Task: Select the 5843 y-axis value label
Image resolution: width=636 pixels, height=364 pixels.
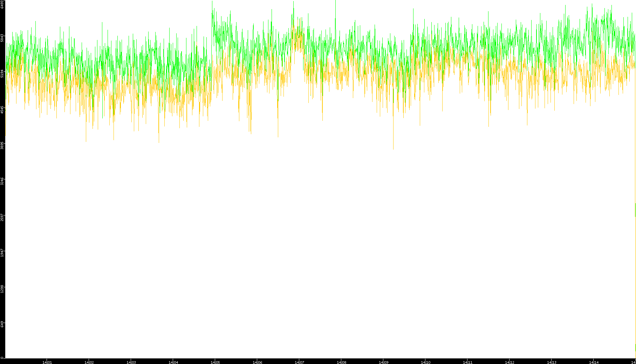Action: point(2,38)
